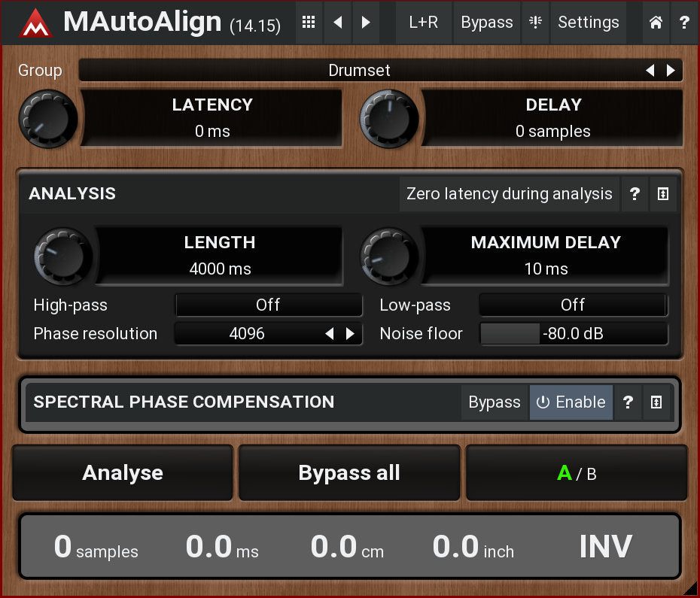Go to next preset arrow in title bar

tap(366, 23)
